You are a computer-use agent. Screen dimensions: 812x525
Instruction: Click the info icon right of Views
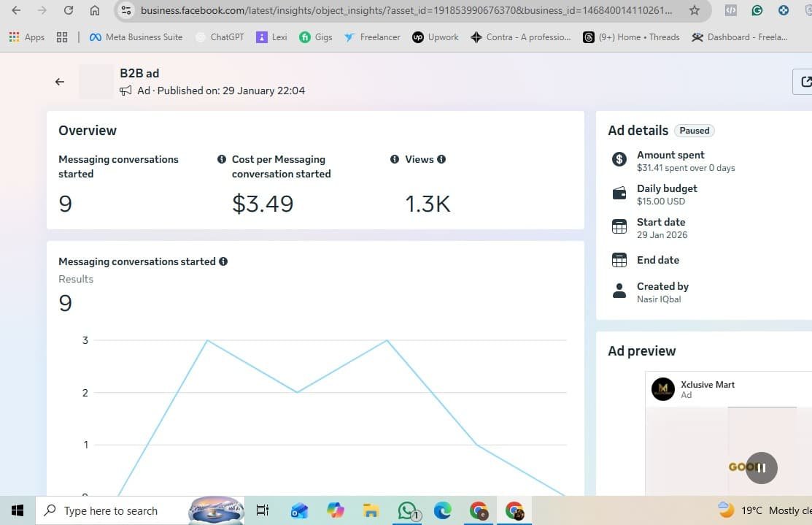click(441, 159)
